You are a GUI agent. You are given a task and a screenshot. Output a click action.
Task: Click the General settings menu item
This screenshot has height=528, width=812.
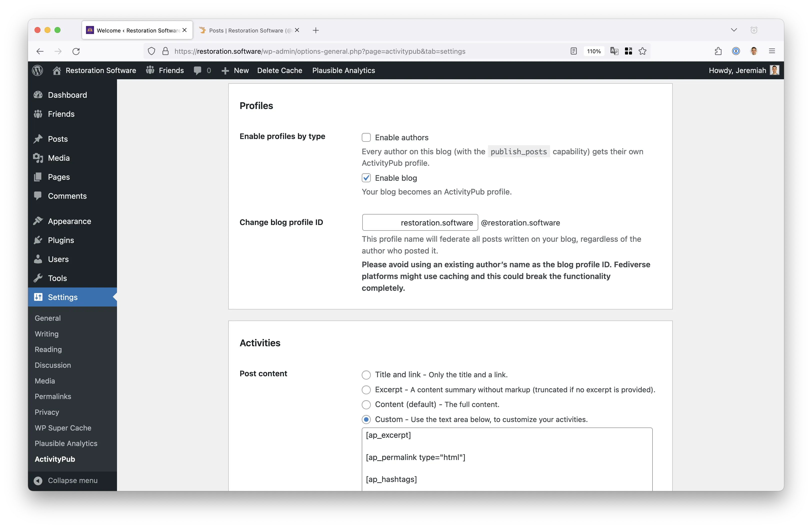click(47, 317)
